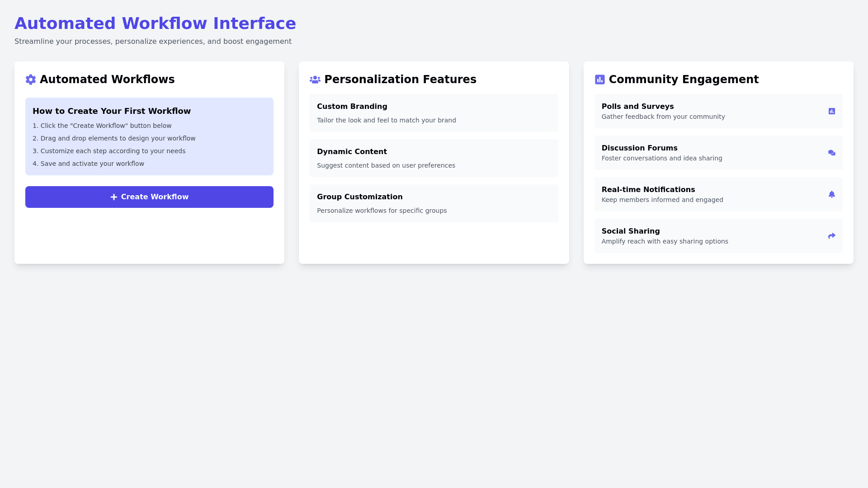
Task: Click the Polls and Surveys title
Action: (637, 107)
